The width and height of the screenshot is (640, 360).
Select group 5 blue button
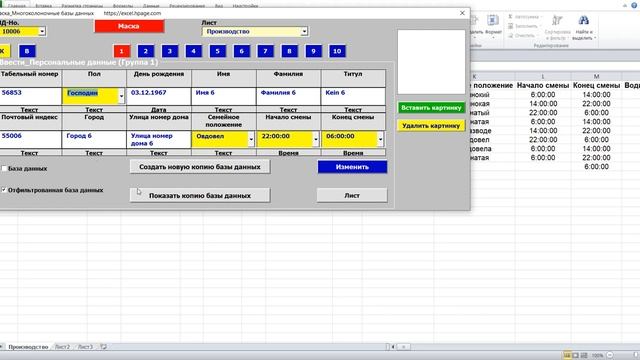tap(218, 51)
